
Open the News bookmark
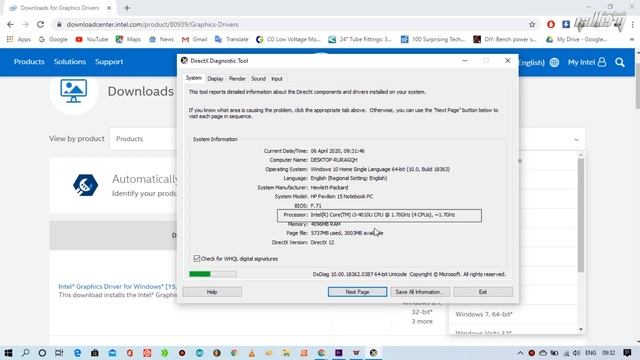click(162, 39)
